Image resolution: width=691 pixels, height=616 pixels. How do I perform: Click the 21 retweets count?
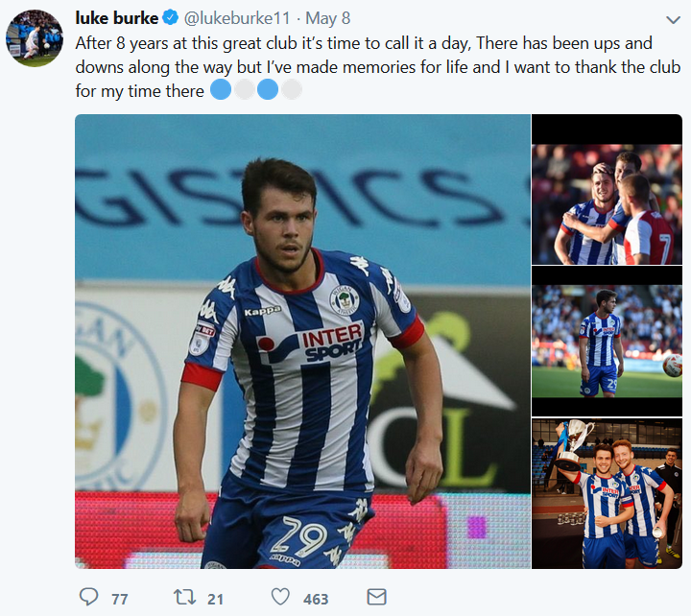pyautogui.click(x=215, y=599)
